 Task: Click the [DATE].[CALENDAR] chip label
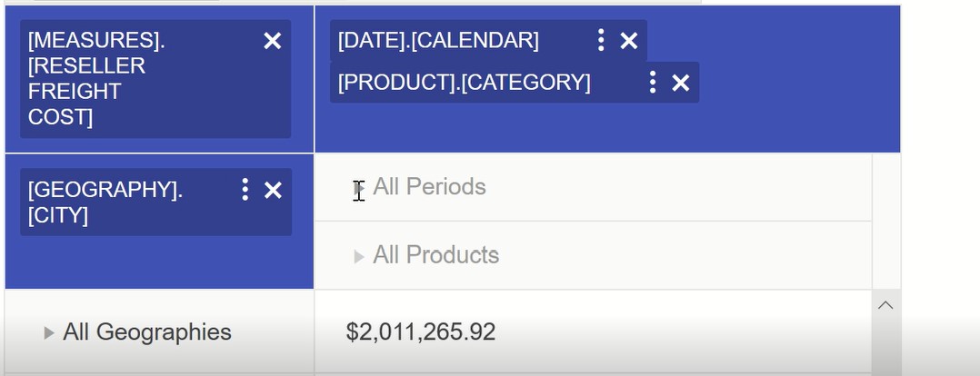pos(438,41)
